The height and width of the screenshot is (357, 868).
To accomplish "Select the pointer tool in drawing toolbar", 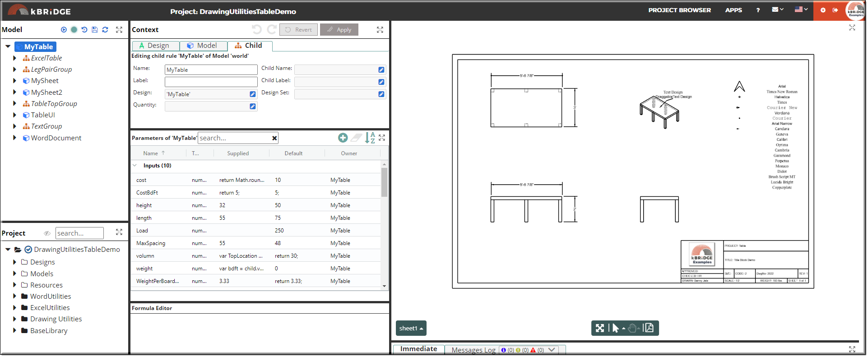I will coord(615,328).
